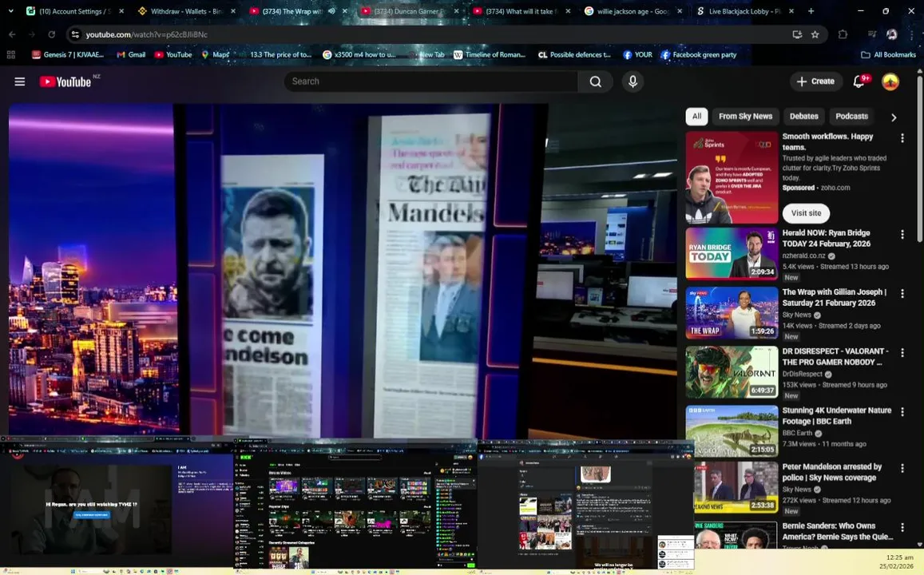Open Timeline of Roman Wikipedia bookmark
This screenshot has width=924, height=575.
tap(490, 55)
